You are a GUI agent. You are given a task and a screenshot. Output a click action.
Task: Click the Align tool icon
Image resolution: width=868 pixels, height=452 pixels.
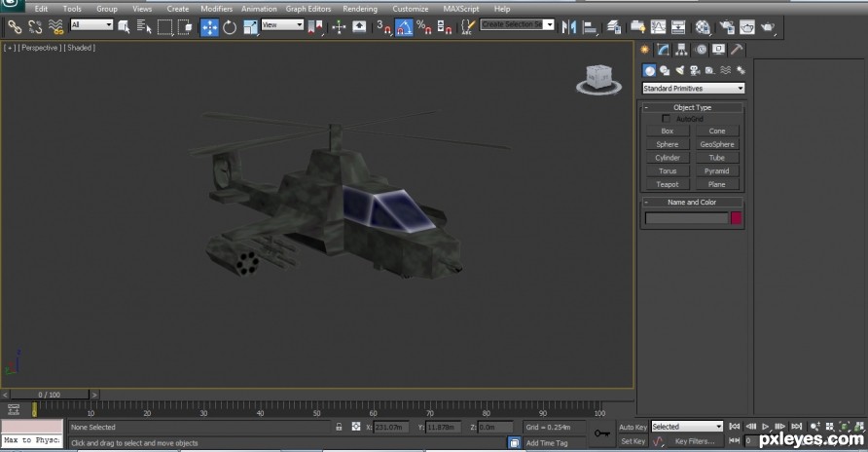(590, 26)
